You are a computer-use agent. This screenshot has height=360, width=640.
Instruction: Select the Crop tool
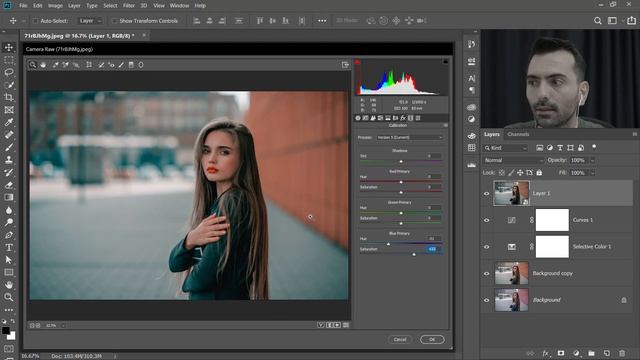9,97
